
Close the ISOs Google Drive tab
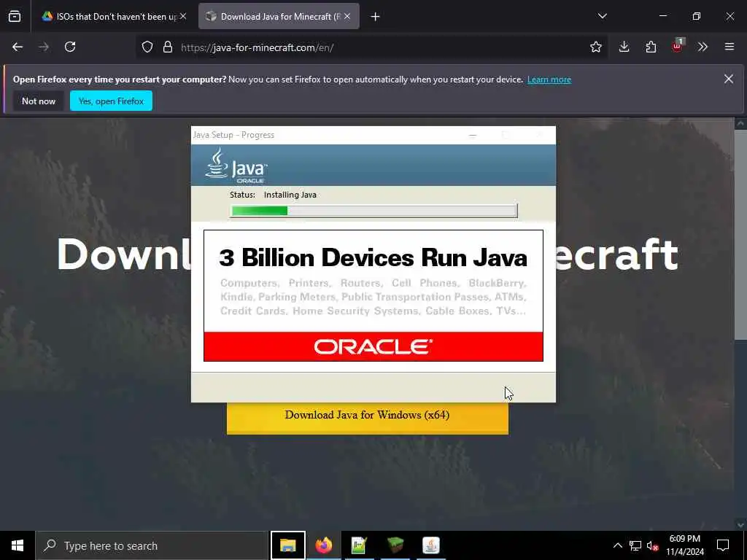(x=183, y=16)
